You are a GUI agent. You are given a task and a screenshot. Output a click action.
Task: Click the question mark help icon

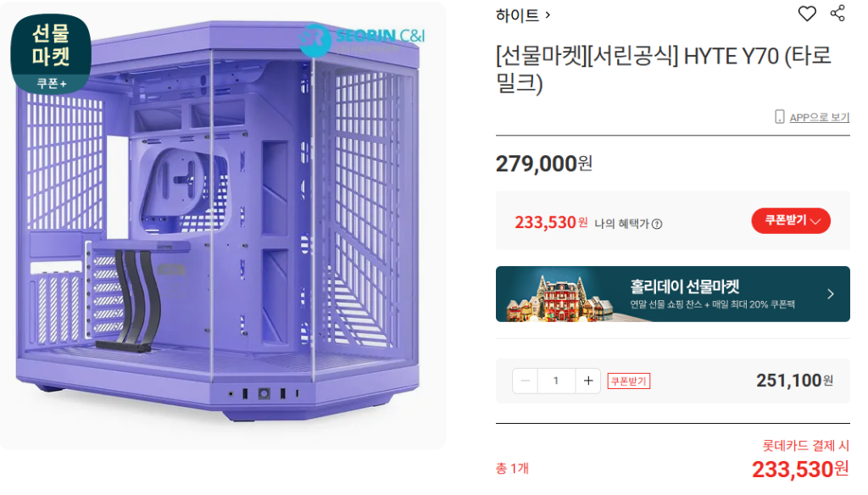coord(657,224)
